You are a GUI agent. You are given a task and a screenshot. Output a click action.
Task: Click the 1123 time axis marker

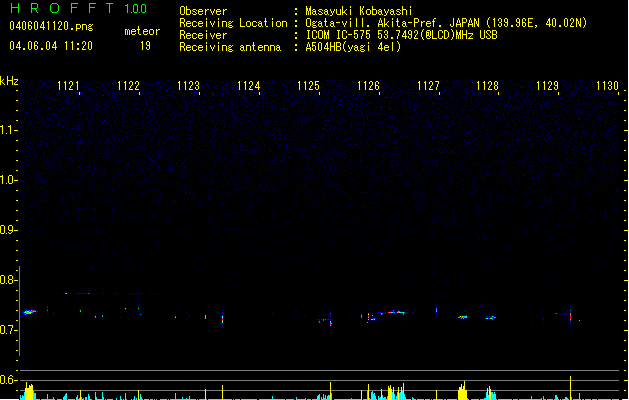pos(188,86)
